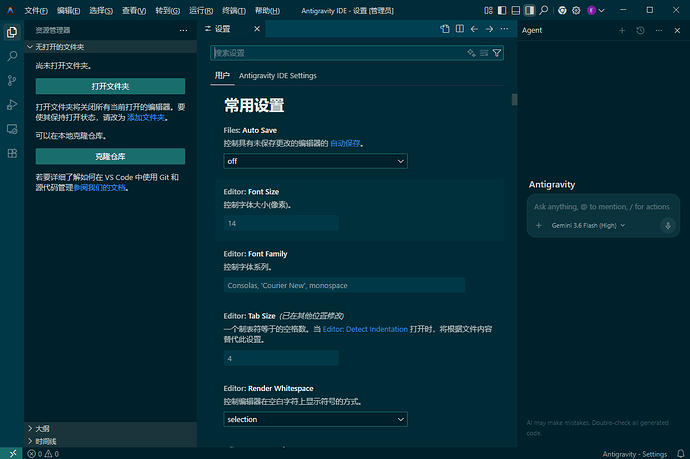The width and height of the screenshot is (690, 459).
Task: Open the 帮助(H) menu
Action: pos(267,11)
